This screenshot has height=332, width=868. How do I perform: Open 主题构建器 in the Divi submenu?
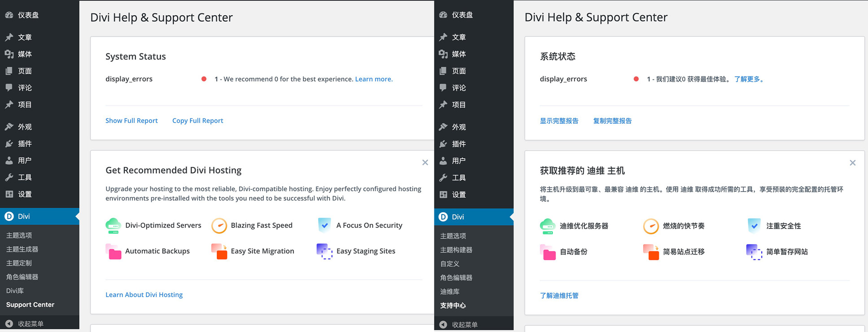[x=456, y=250]
